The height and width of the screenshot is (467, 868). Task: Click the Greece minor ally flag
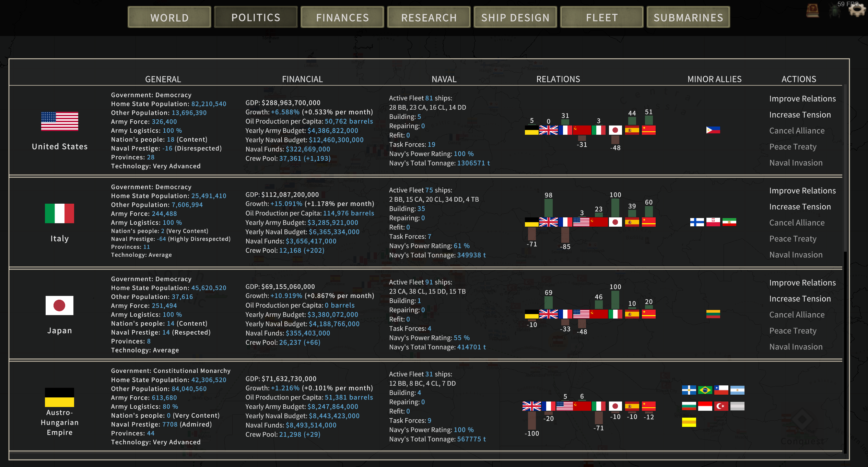(689, 390)
